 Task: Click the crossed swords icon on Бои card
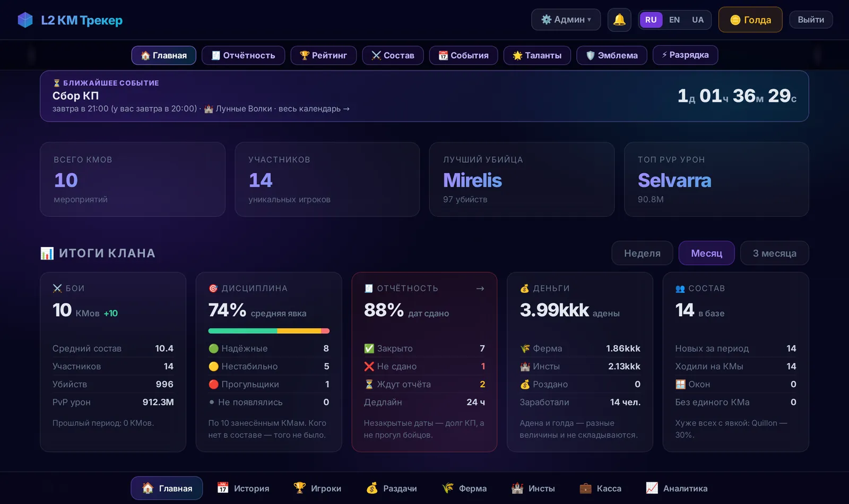[x=57, y=289]
